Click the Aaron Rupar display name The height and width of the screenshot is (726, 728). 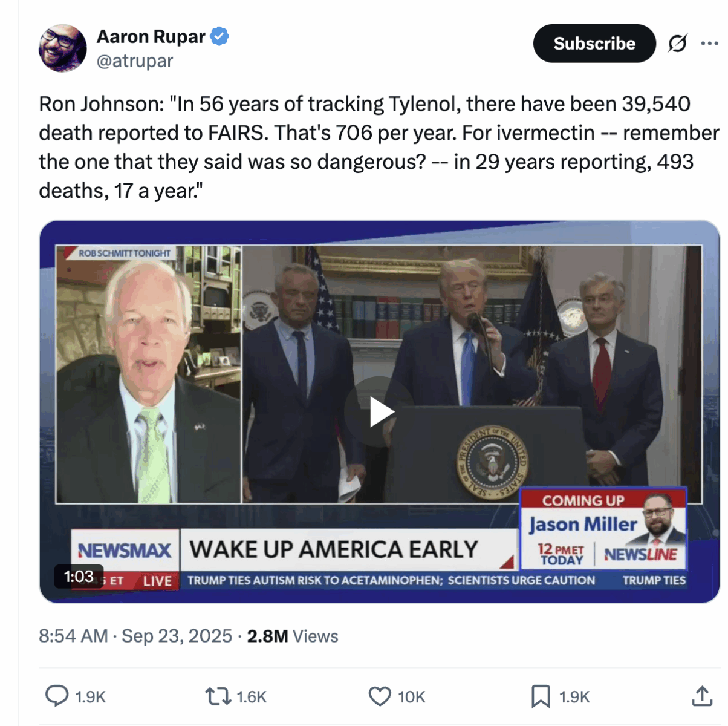tap(151, 37)
